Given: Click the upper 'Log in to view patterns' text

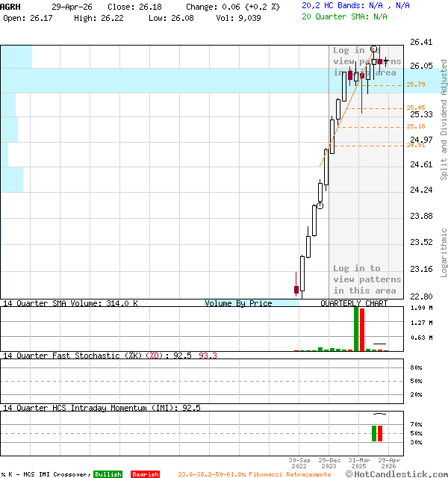Looking at the screenshot, I should 366,61.
